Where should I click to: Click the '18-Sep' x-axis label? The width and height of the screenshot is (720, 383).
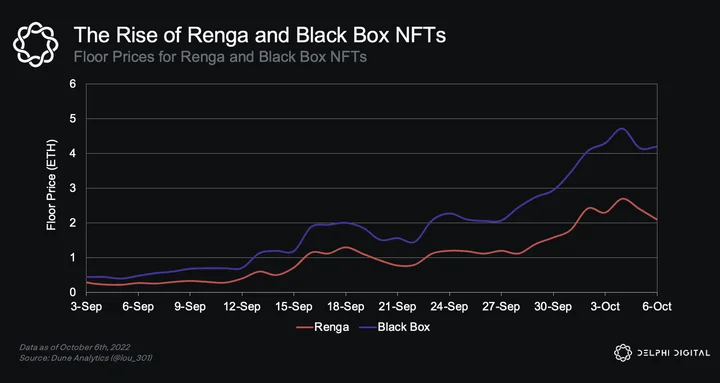[x=346, y=306]
